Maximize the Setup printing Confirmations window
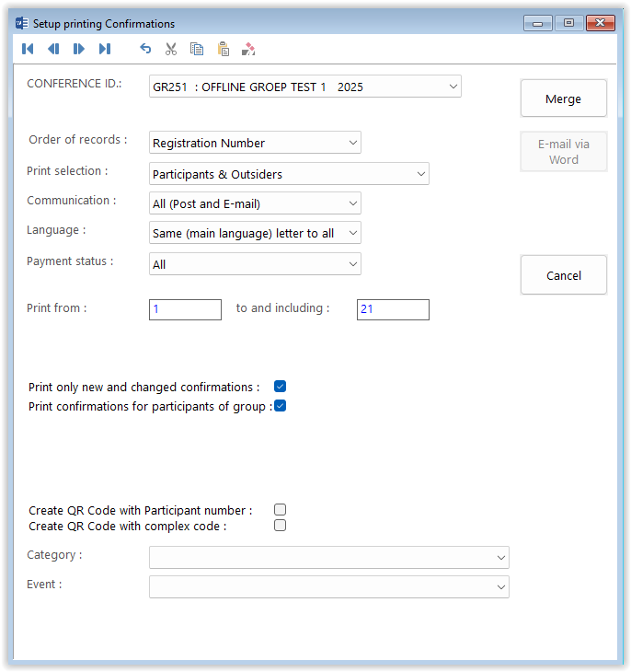631x672 pixels. [x=568, y=23]
